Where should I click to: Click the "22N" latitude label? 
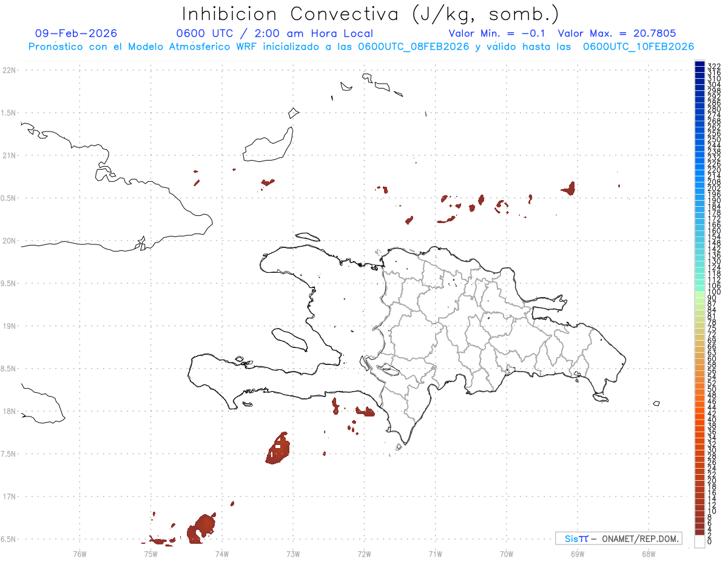coord(9,70)
